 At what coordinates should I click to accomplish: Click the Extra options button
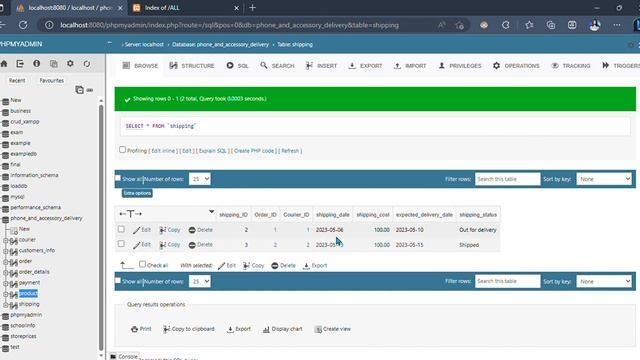[137, 193]
